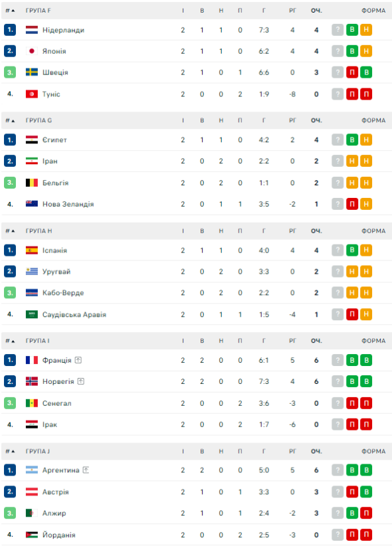
Task: Open the Єгипет team link
Action: pyautogui.click(x=54, y=139)
